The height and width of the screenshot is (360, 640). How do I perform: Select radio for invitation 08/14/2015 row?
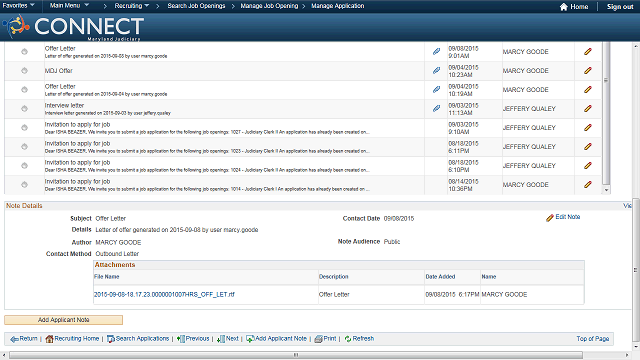tap(24, 184)
